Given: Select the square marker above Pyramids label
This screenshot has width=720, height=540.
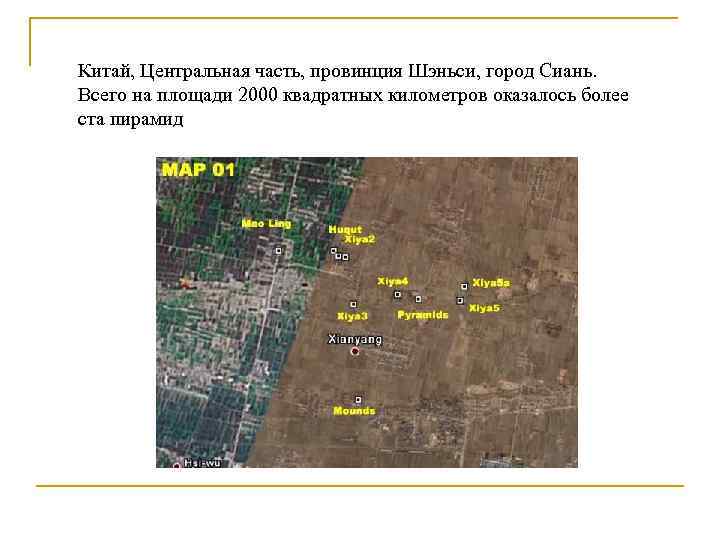Looking at the screenshot, I should (x=418, y=299).
